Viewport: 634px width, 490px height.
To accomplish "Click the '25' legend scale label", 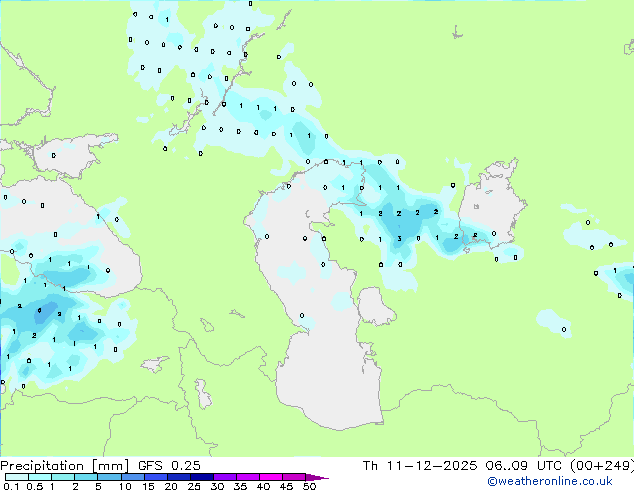I will 194,486.
